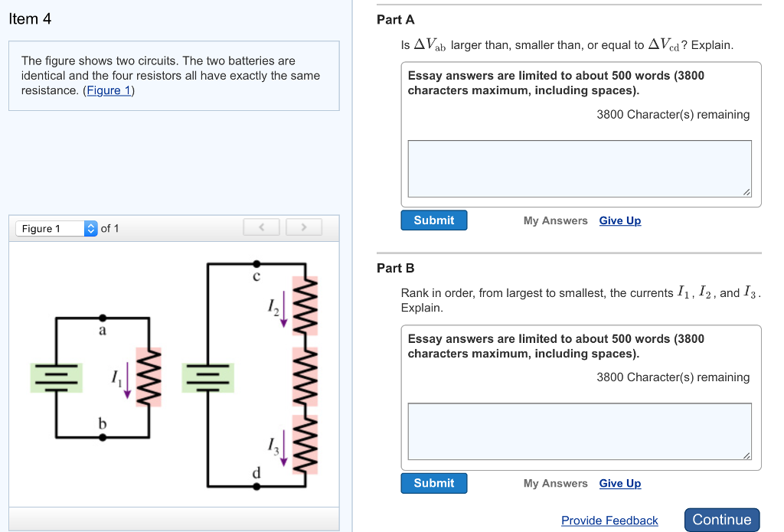Click the previous figure navigation arrow
Viewport: 784px width, 532px height.
pos(261,227)
